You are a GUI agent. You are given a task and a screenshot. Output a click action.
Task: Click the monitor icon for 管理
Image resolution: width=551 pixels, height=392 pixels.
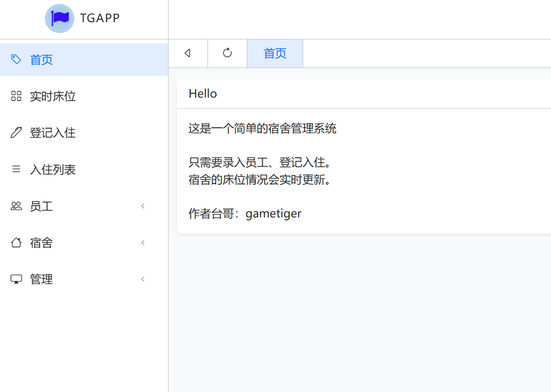click(x=16, y=279)
